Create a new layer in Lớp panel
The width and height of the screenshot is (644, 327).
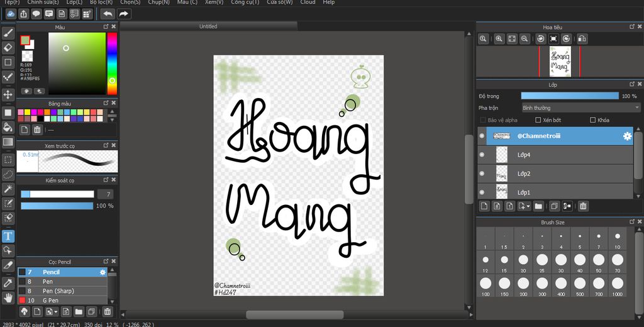(x=484, y=206)
